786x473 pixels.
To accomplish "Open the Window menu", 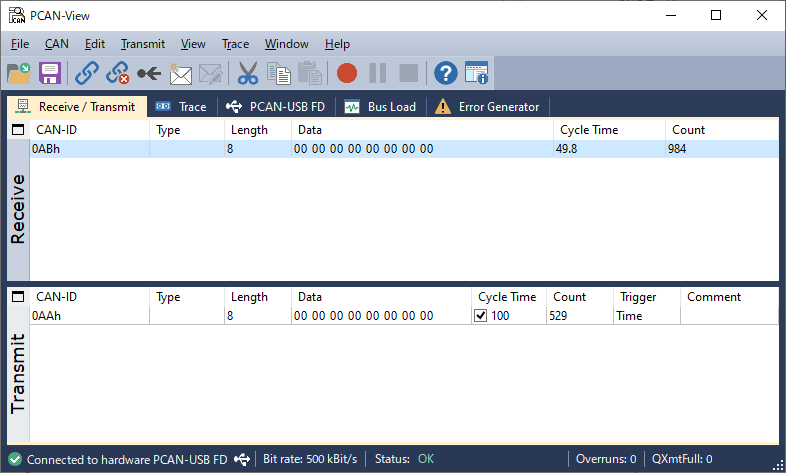I will [287, 44].
